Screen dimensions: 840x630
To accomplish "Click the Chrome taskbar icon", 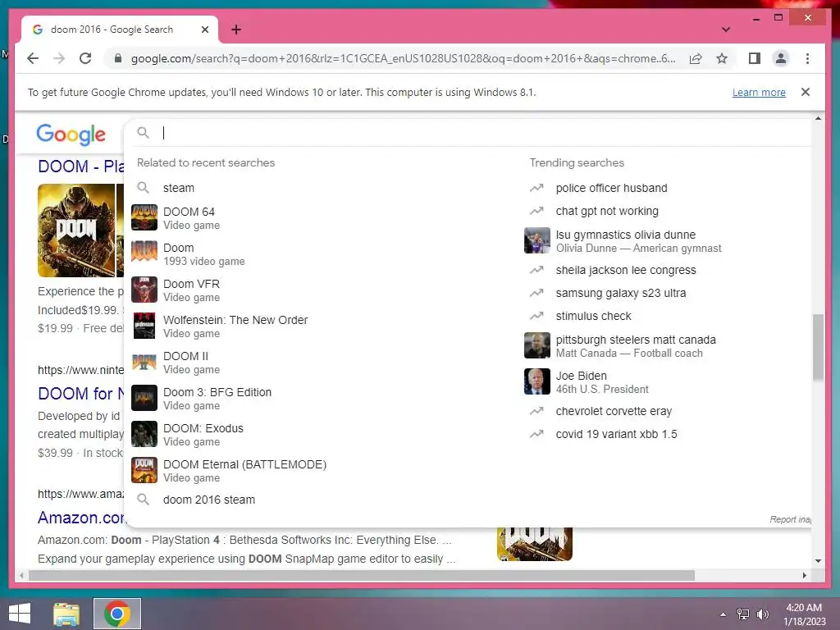I will tap(117, 614).
